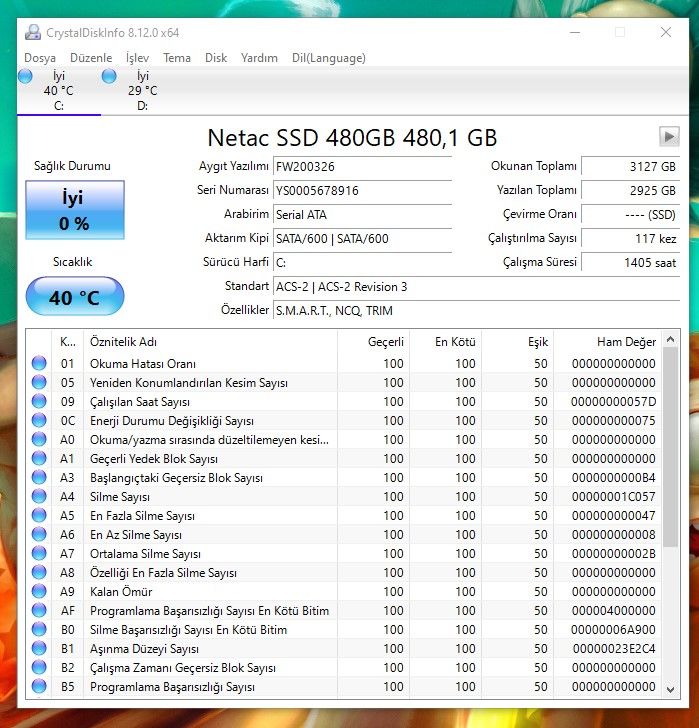The image size is (699, 728).
Task: Click the Aktarım Kipi field SATA/600
Action: [362, 239]
